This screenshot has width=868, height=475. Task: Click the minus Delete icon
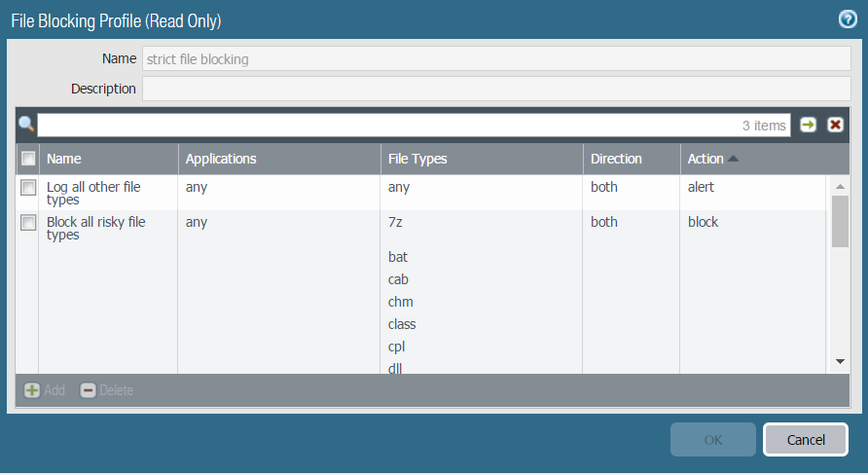(88, 390)
